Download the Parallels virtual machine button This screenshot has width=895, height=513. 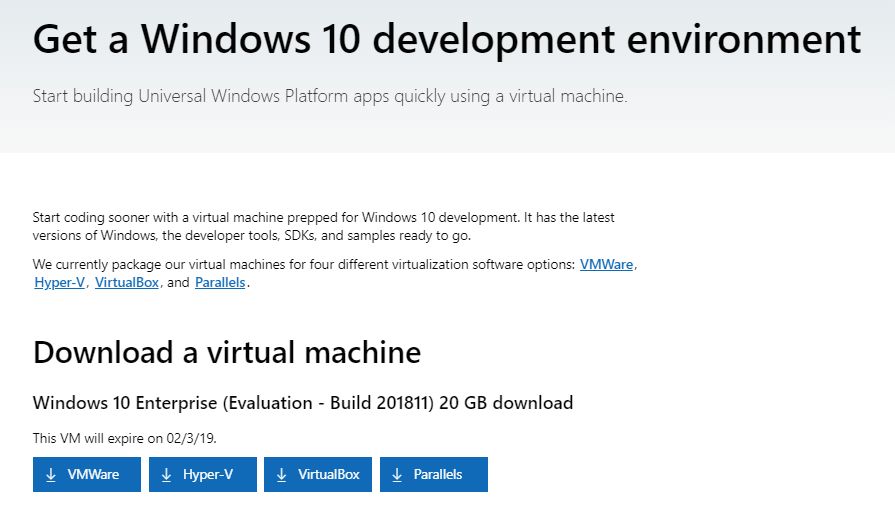coord(434,474)
